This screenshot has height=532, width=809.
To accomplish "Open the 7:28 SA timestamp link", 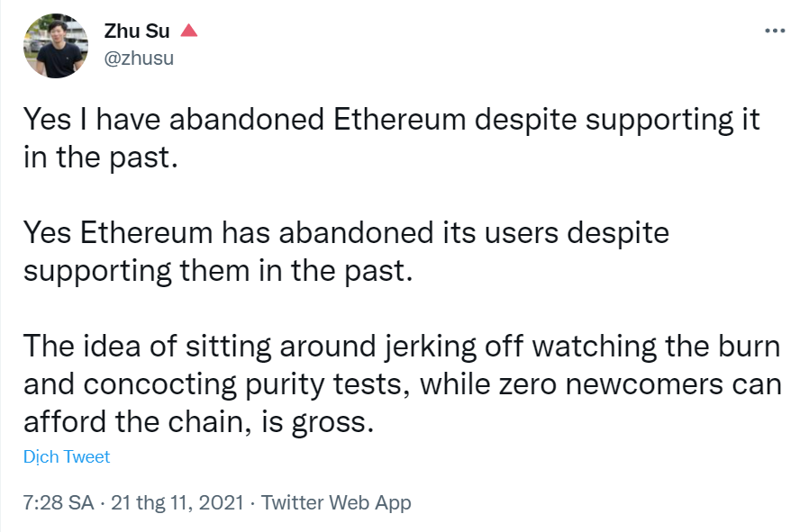I will point(59,503).
